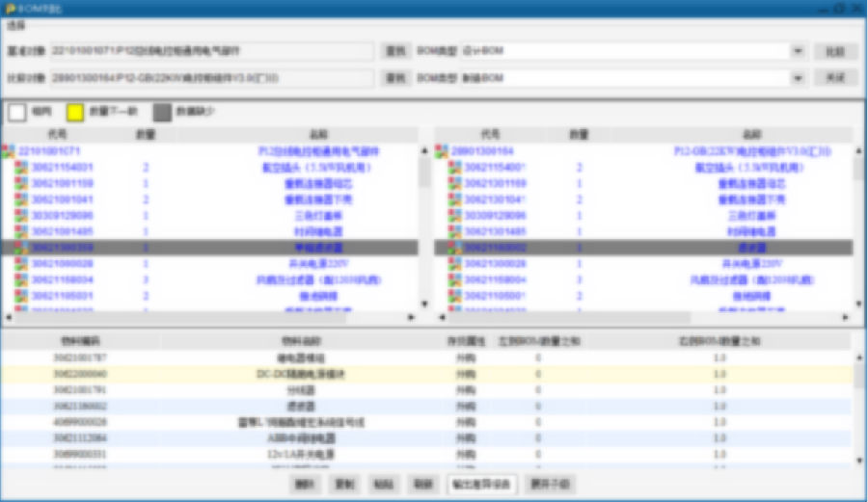The image size is (868, 502).
Task: Click icon of row 30621300028 in right tree
Action: [454, 263]
